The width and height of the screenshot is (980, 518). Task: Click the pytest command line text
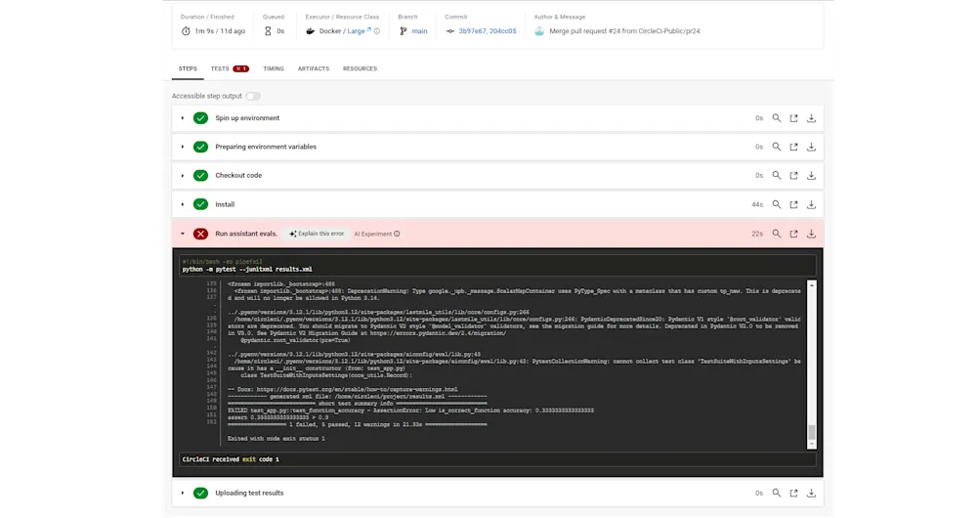click(247, 270)
